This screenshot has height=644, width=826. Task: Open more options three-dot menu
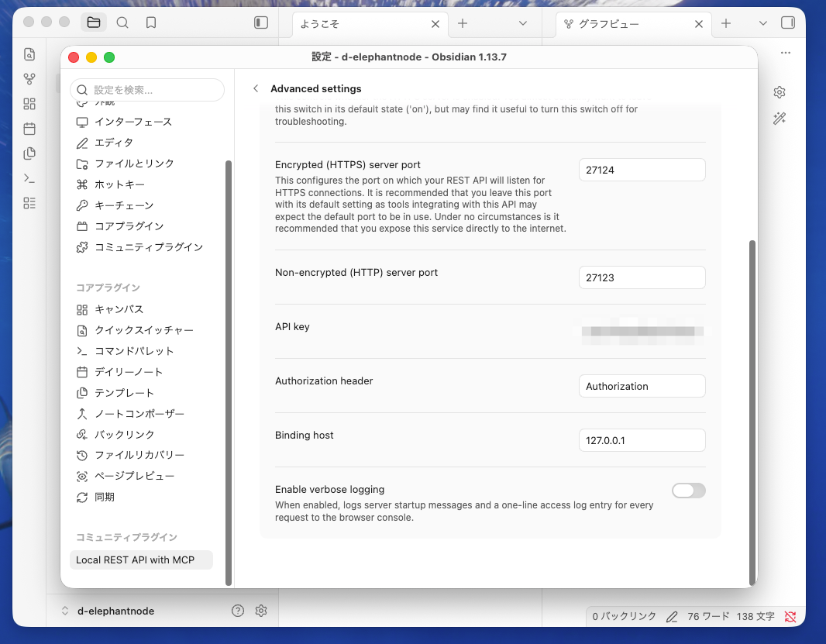(786, 53)
